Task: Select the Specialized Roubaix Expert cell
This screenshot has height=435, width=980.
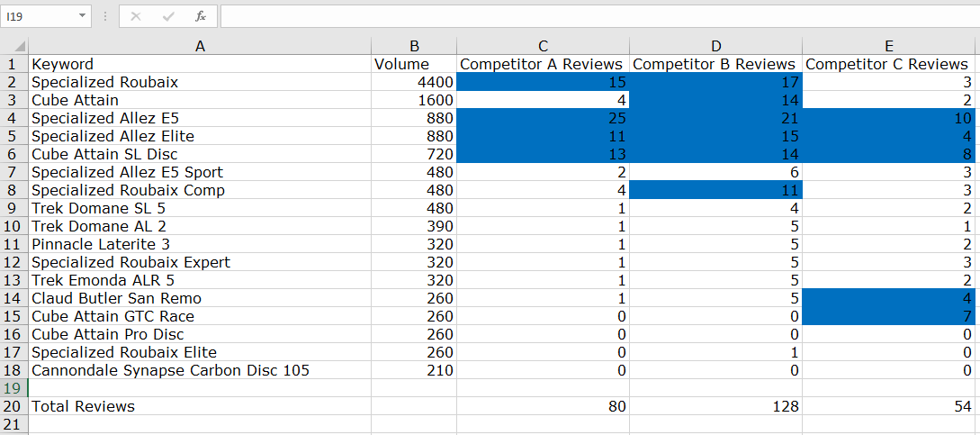Action: (200, 262)
